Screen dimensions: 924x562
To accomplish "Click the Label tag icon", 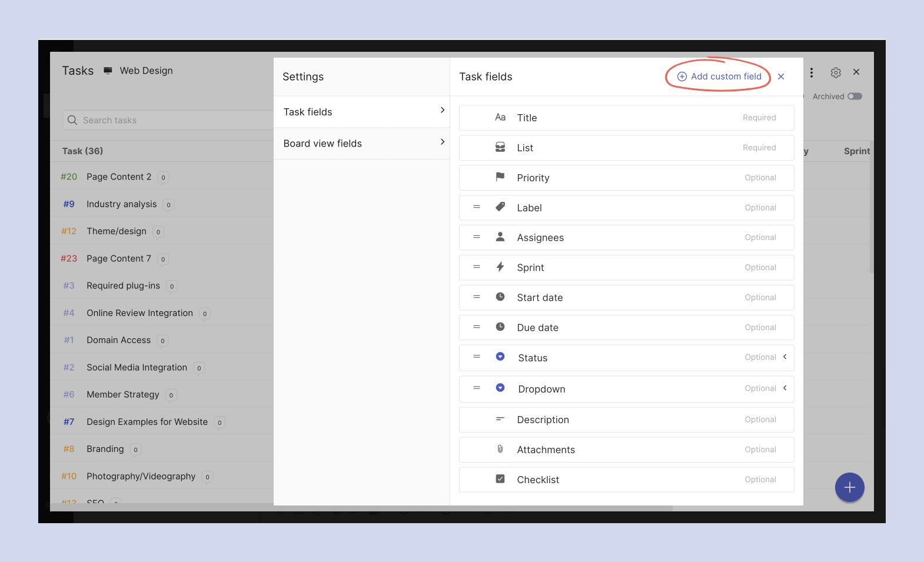I will coord(500,207).
